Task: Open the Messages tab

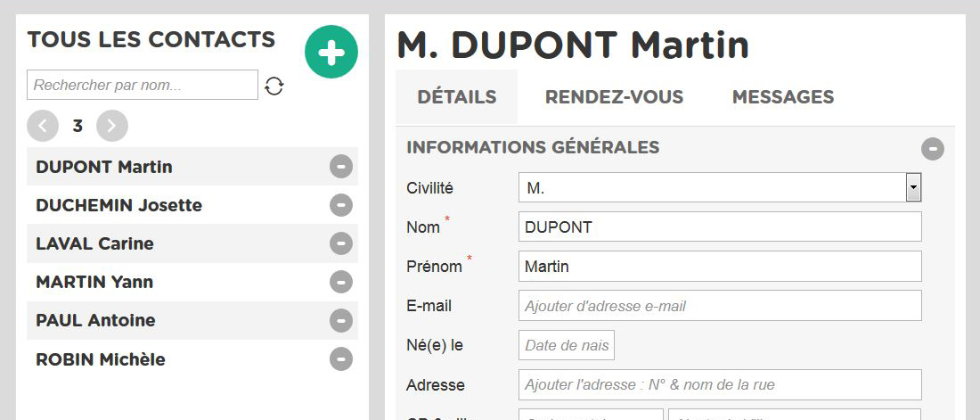Action: click(783, 97)
